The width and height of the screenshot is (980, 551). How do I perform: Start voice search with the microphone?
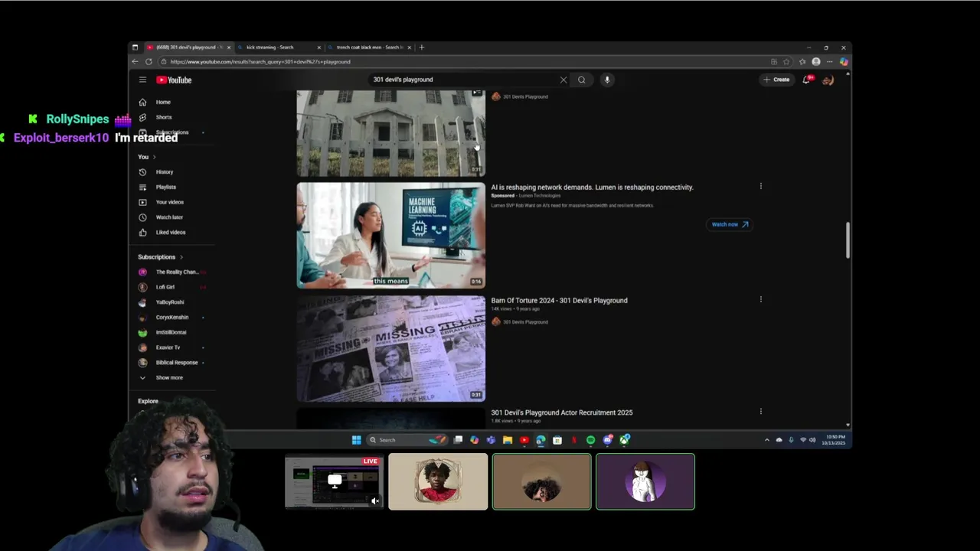pos(607,80)
